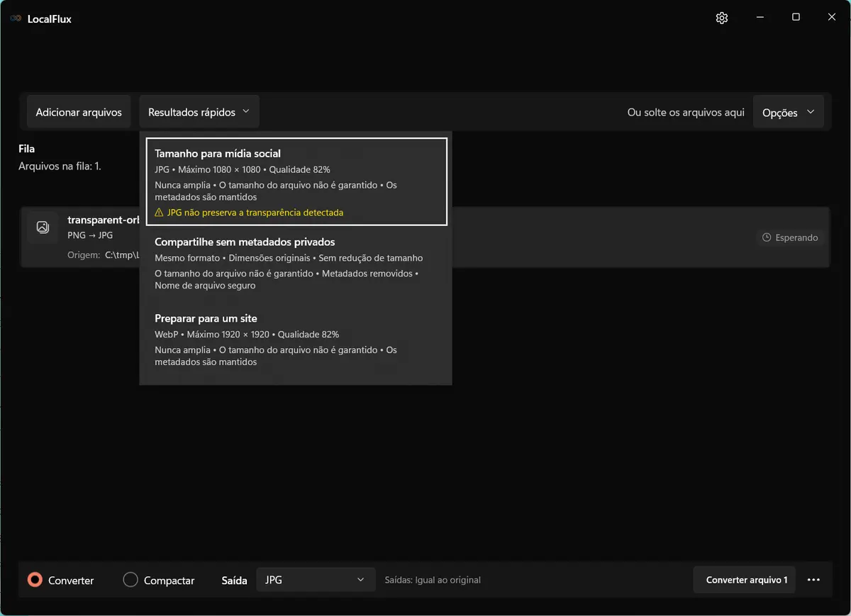This screenshot has height=616, width=851.
Task: Close the LocalFlux window
Action: (x=832, y=18)
